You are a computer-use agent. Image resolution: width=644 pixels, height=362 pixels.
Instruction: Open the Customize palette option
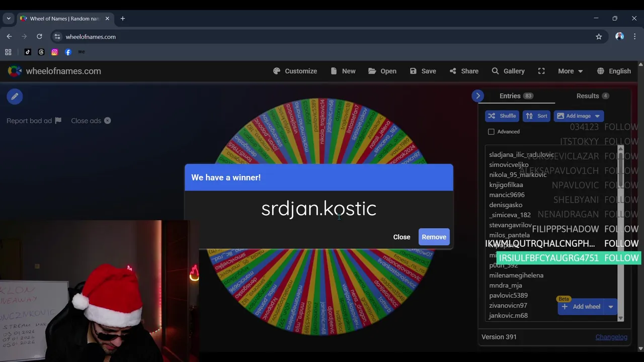click(x=295, y=71)
